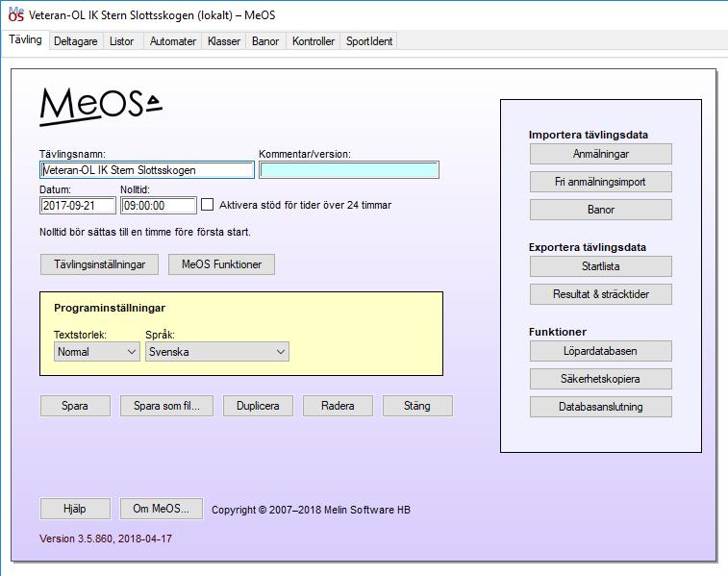728x576 pixels.
Task: Click the Datum field
Action: coord(78,205)
